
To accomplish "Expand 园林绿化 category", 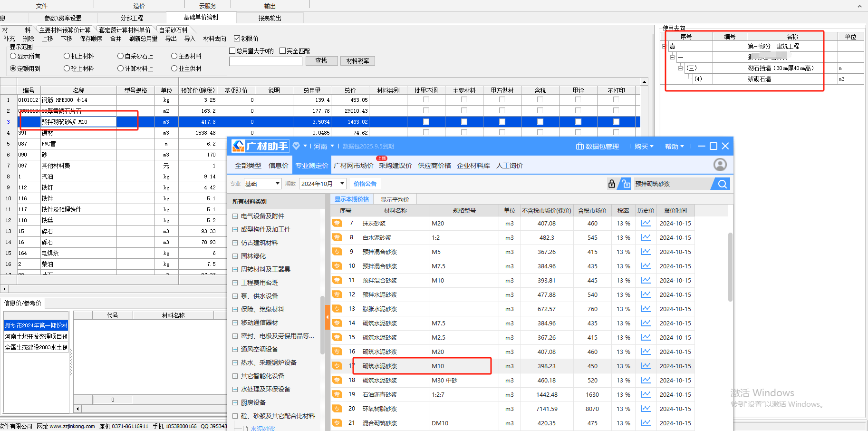I will click(x=235, y=256).
